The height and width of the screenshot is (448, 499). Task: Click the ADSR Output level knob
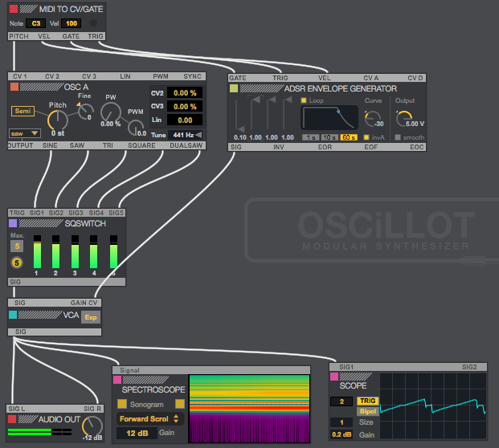click(403, 119)
